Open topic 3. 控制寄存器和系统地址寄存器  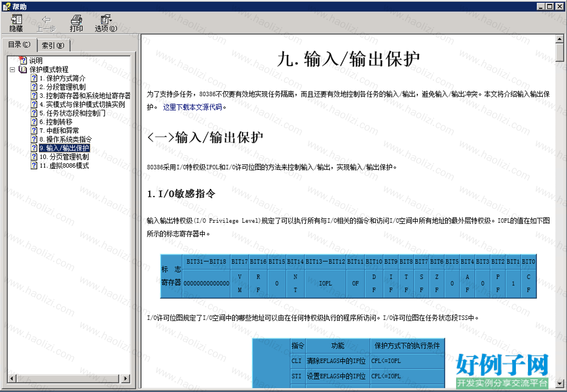click(x=85, y=96)
